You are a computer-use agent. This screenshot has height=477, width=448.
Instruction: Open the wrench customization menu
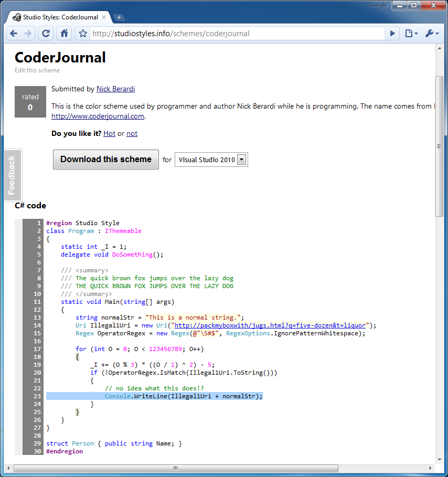(x=429, y=33)
